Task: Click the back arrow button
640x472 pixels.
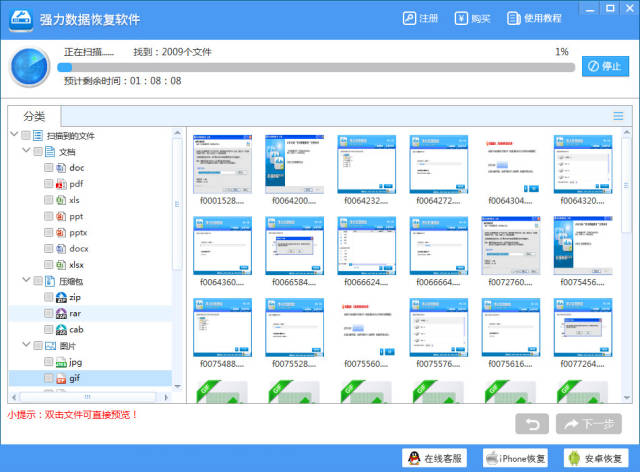Action: click(532, 424)
